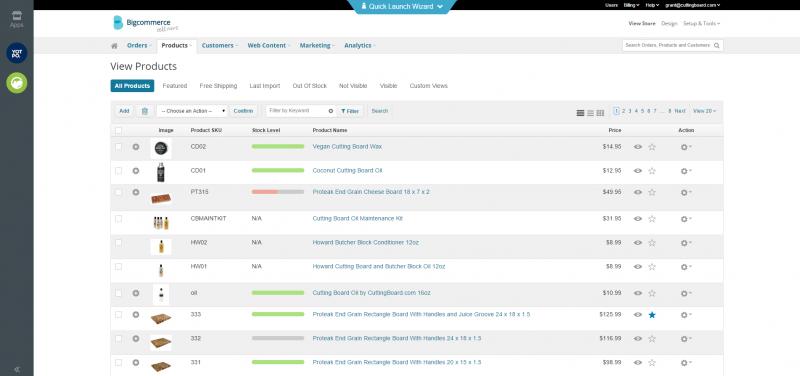Click the trash delete icon in toolbar
Viewport: 800px width, 376px height.
coord(145,111)
